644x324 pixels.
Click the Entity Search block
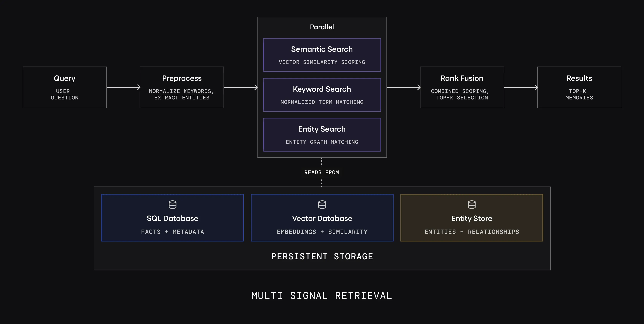click(322, 135)
